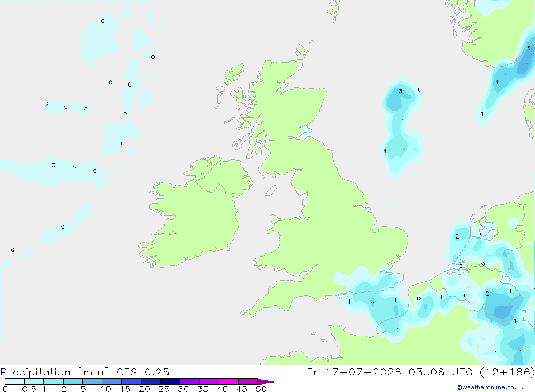Pick the 5–10 mm legend color
This screenshot has height=392, width=535.
coord(93,381)
